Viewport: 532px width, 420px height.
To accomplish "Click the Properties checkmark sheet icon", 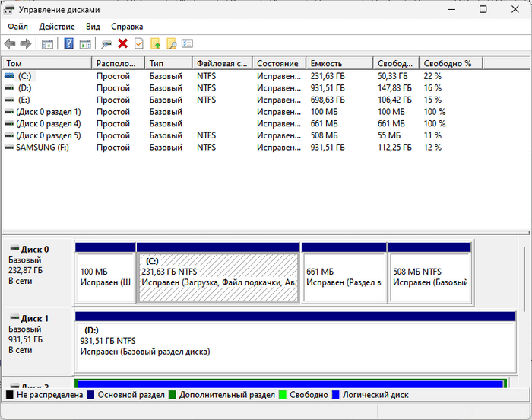I will 139,44.
